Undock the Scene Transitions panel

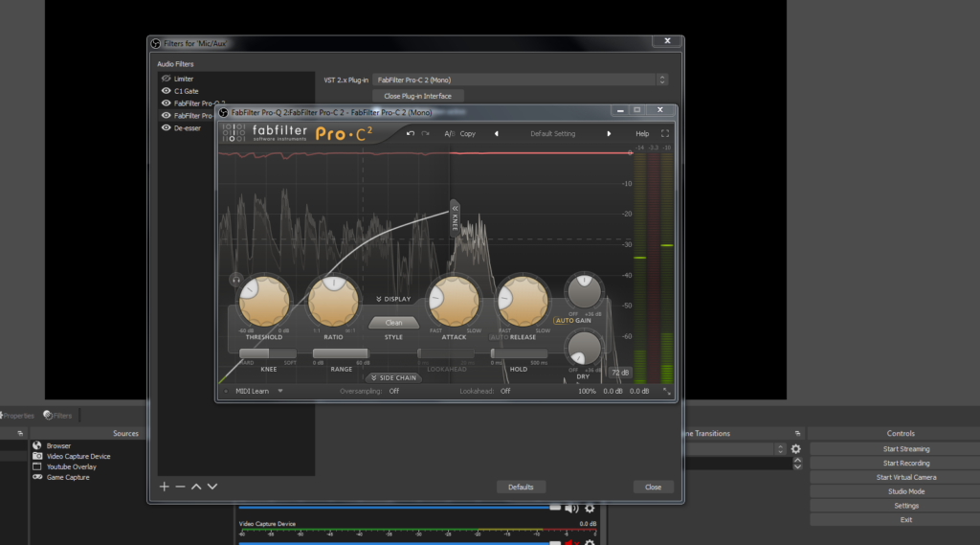click(x=797, y=433)
